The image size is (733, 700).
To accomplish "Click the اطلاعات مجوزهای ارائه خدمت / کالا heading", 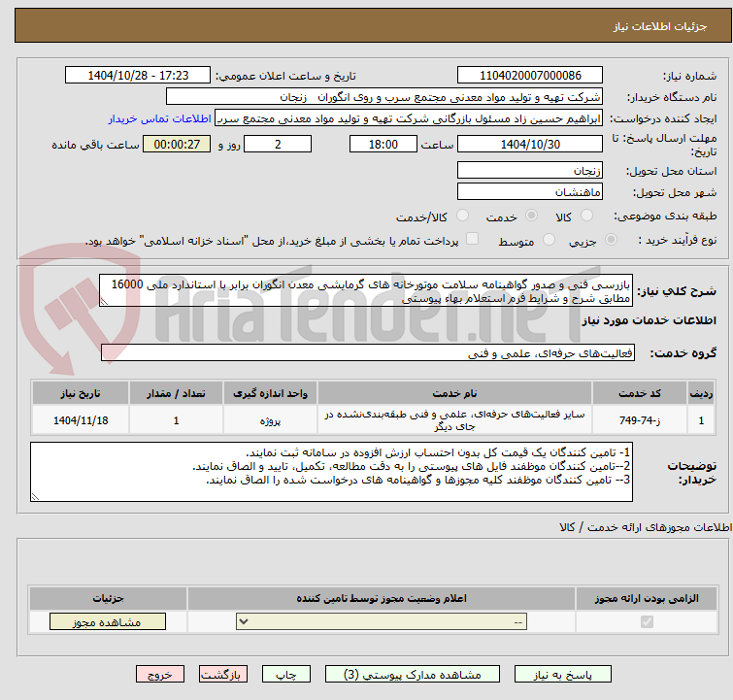I will pyautogui.click(x=646, y=527).
